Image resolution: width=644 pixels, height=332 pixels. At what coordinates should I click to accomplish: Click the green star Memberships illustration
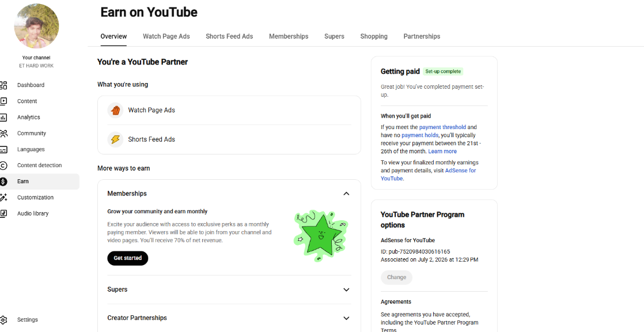pyautogui.click(x=321, y=235)
